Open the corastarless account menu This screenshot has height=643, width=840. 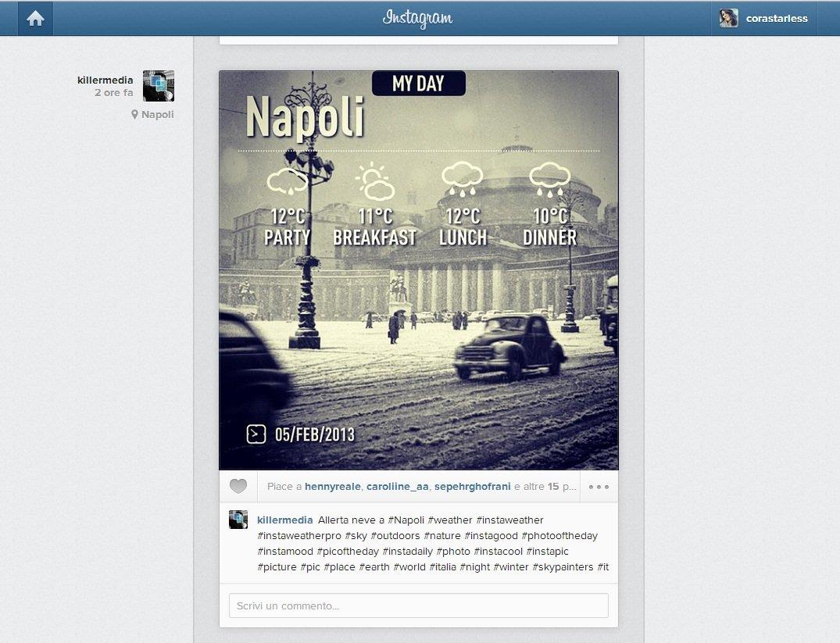[776, 19]
